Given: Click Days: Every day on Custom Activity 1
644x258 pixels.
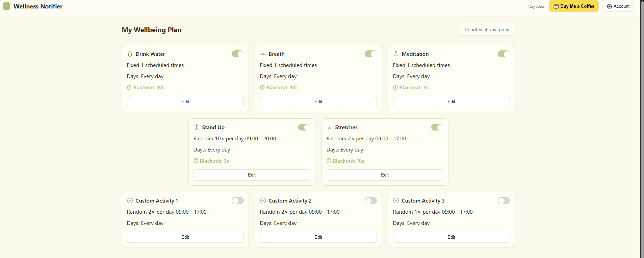Looking at the screenshot, I should click(x=145, y=223).
